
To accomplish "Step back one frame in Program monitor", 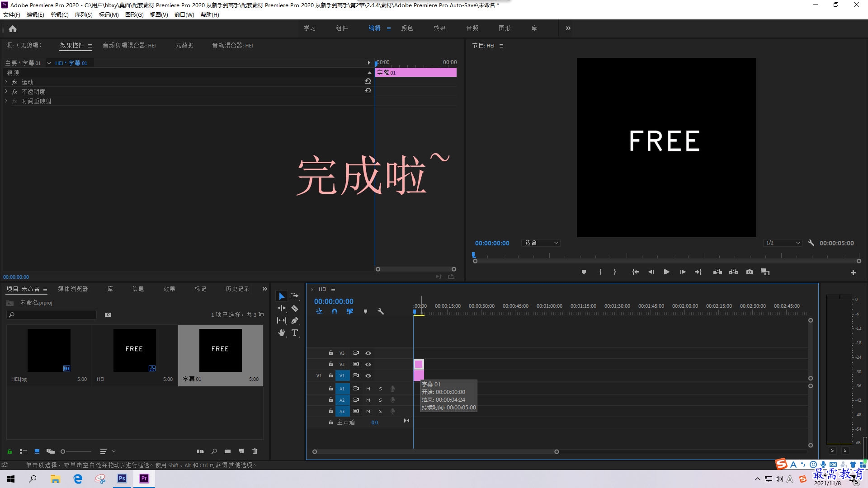I will click(651, 272).
